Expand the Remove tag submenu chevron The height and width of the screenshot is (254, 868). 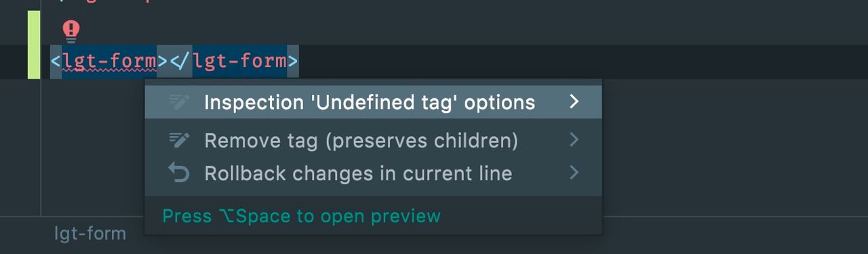click(574, 140)
